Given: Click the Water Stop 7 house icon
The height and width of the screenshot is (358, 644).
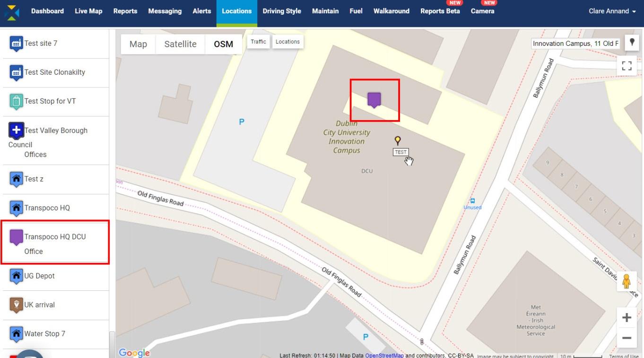Looking at the screenshot, I should tap(16, 334).
